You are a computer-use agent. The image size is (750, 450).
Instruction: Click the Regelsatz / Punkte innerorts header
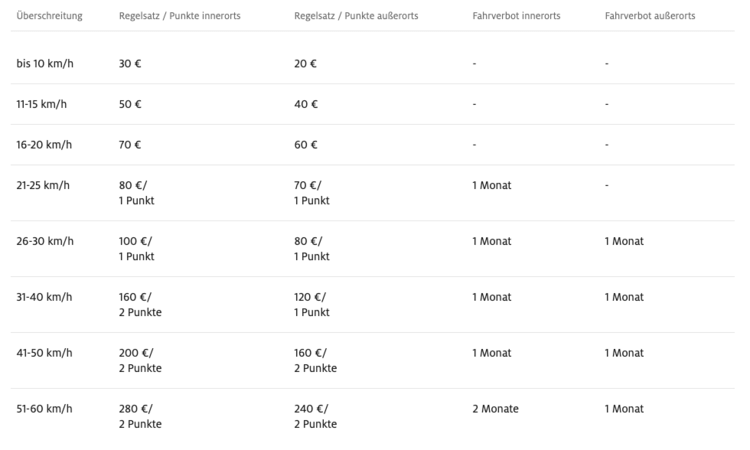[179, 17]
